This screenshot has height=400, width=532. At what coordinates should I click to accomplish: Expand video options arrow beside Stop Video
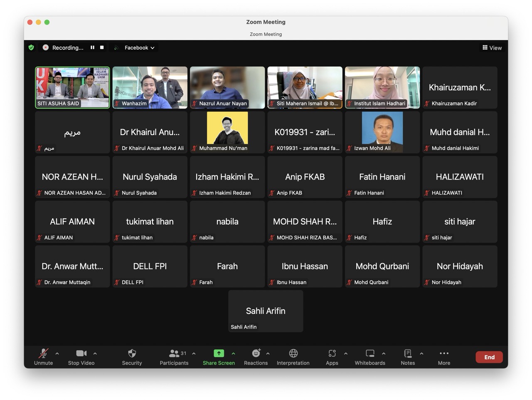pos(95,353)
